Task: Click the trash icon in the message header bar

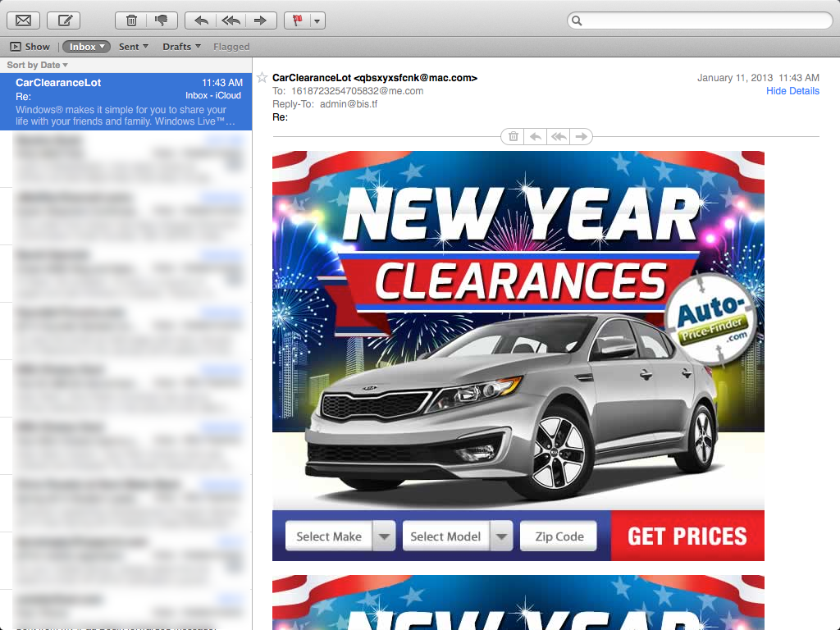Action: [x=513, y=137]
